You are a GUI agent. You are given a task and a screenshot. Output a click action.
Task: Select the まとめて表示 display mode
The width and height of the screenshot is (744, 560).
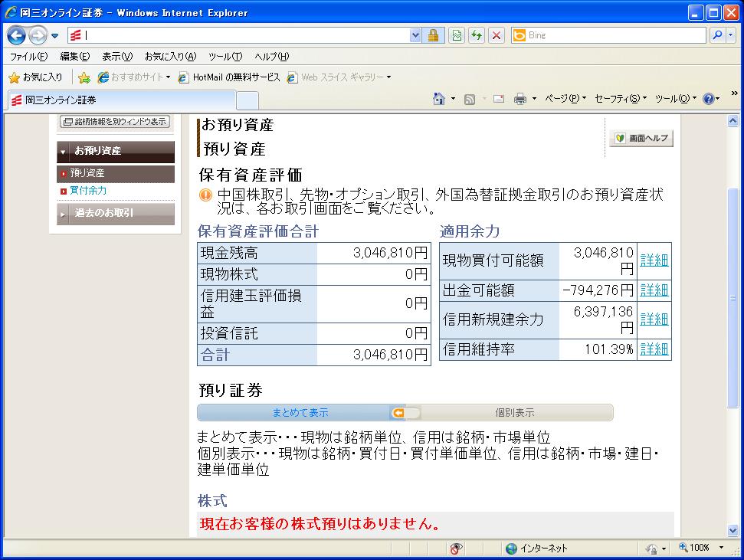300,413
